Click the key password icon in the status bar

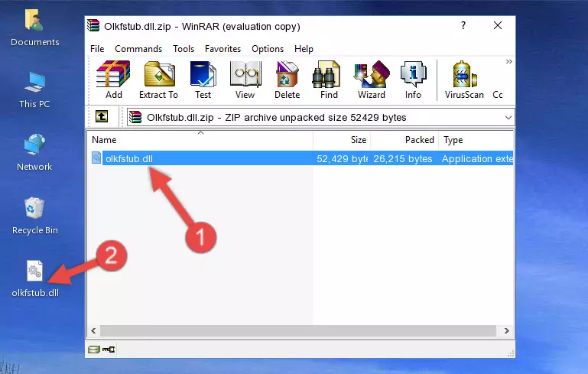(x=109, y=350)
